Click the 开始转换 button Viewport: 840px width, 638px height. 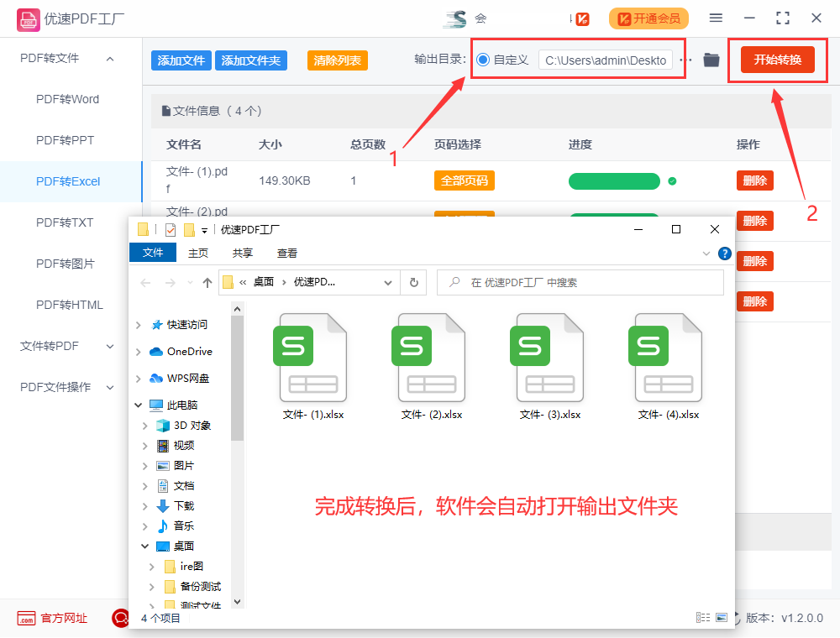point(777,60)
